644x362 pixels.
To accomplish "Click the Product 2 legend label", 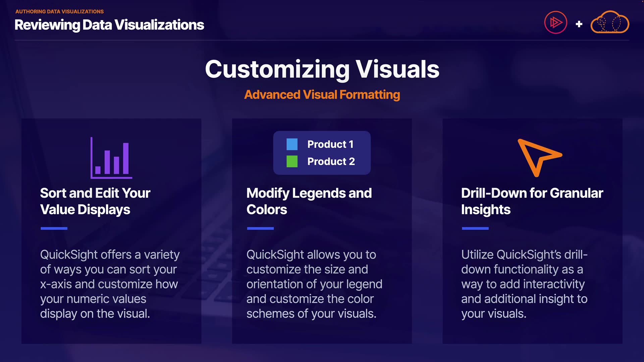I will coord(331,162).
